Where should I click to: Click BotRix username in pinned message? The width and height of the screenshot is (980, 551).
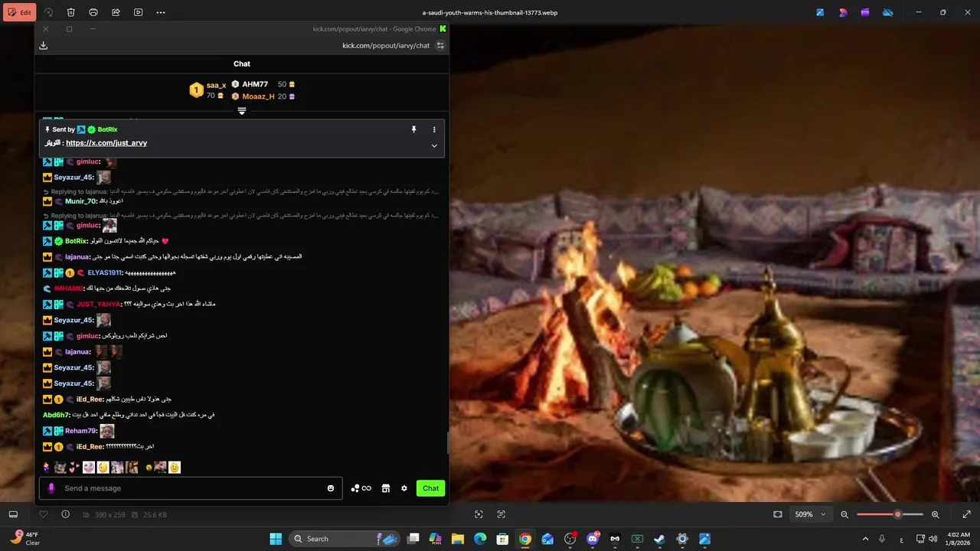(107, 129)
